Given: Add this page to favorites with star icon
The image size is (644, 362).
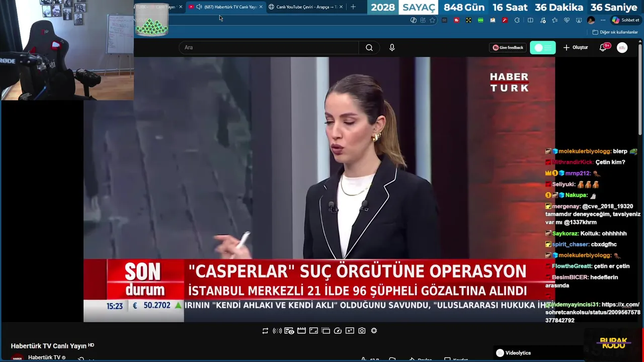Looking at the screenshot, I should 432,20.
